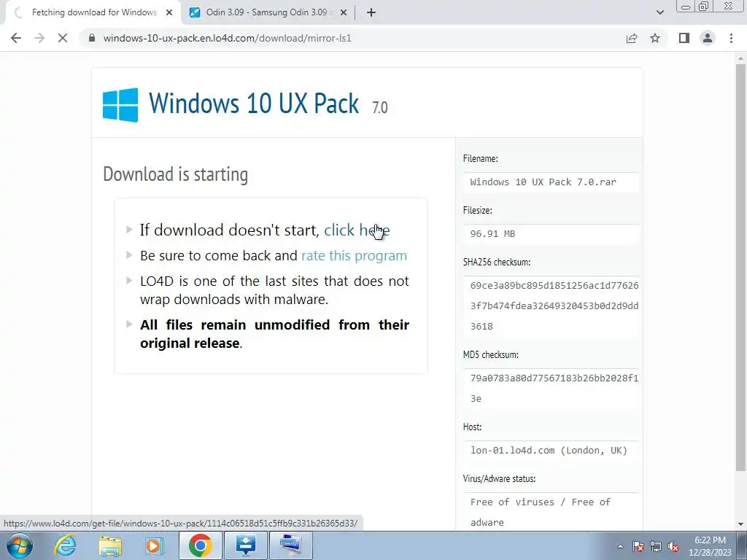Launch Internet Explorer from taskbar
The image size is (747, 560).
click(65, 545)
